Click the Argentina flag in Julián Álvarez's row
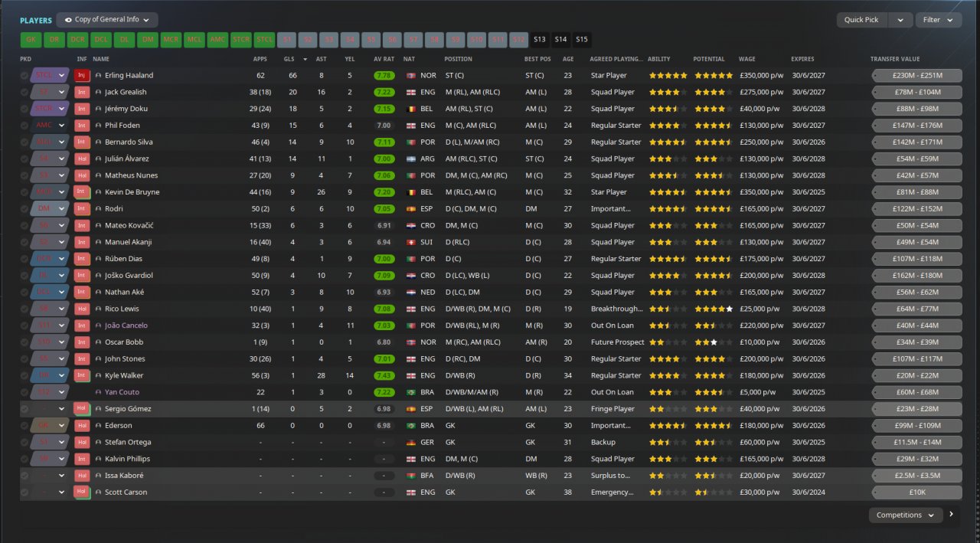The height and width of the screenshot is (543, 980). pos(410,159)
